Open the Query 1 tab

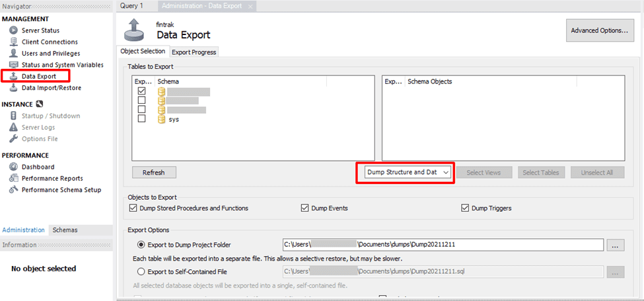pos(131,6)
